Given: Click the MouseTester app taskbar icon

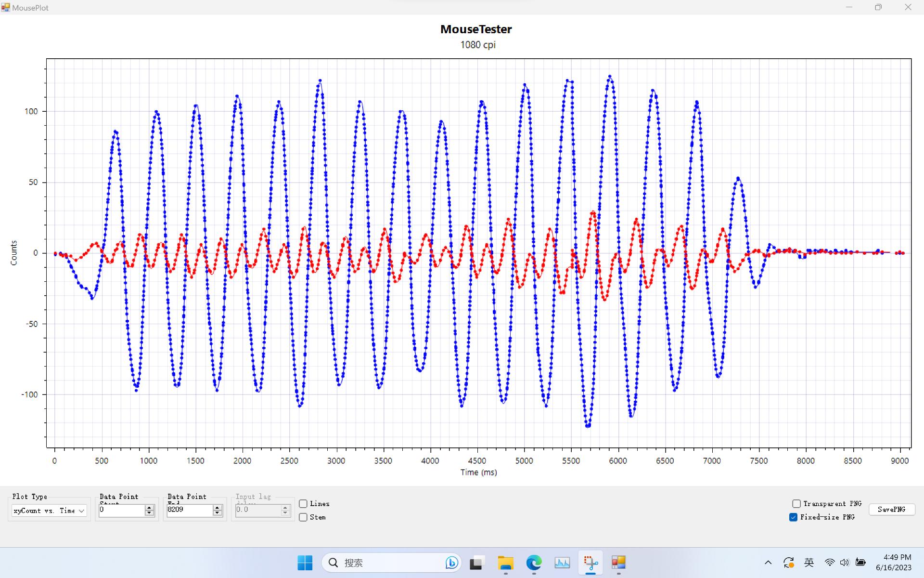Looking at the screenshot, I should coord(618,563).
